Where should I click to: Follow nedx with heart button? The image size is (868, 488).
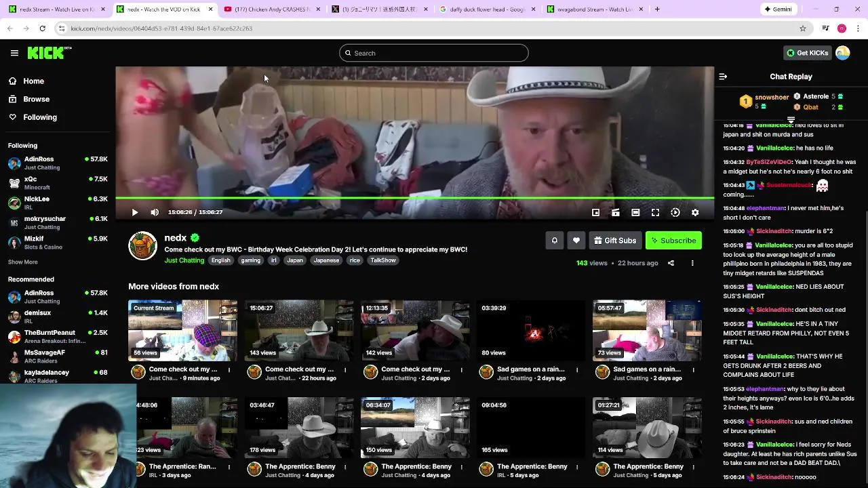coord(576,241)
